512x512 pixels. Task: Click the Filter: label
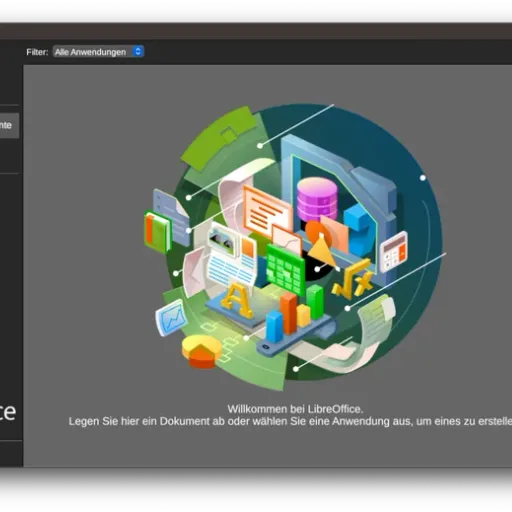click(37, 52)
